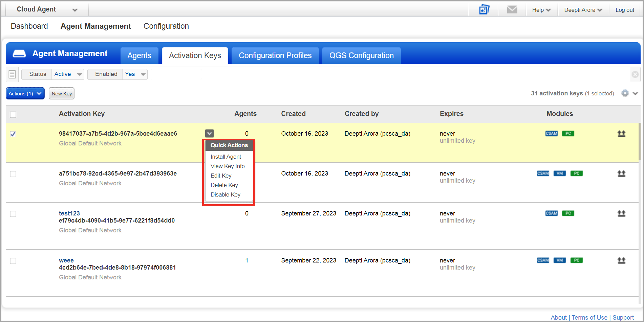Click the upgrade arrows icon for key a751bc78
Viewport: 644px width, 322px height.
click(621, 174)
